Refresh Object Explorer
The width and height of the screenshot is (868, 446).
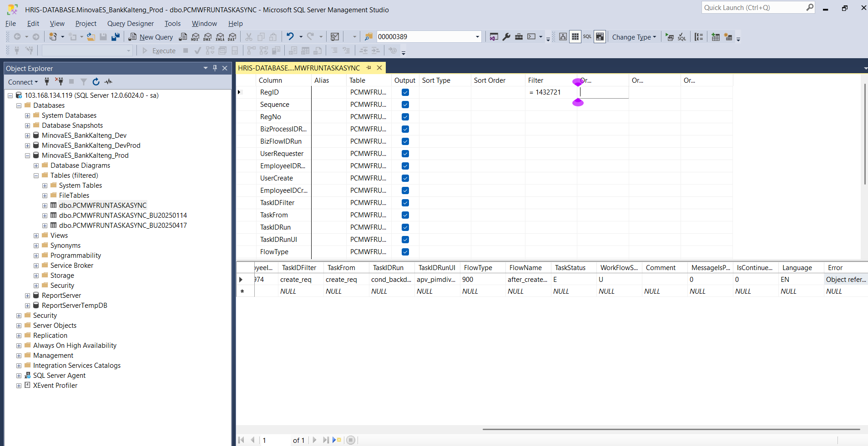(96, 82)
